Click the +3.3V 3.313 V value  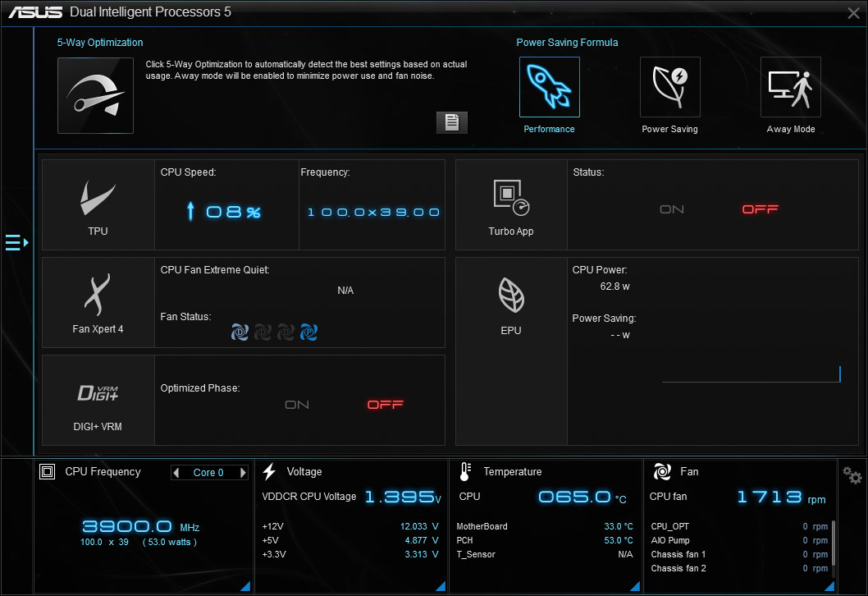point(421,554)
